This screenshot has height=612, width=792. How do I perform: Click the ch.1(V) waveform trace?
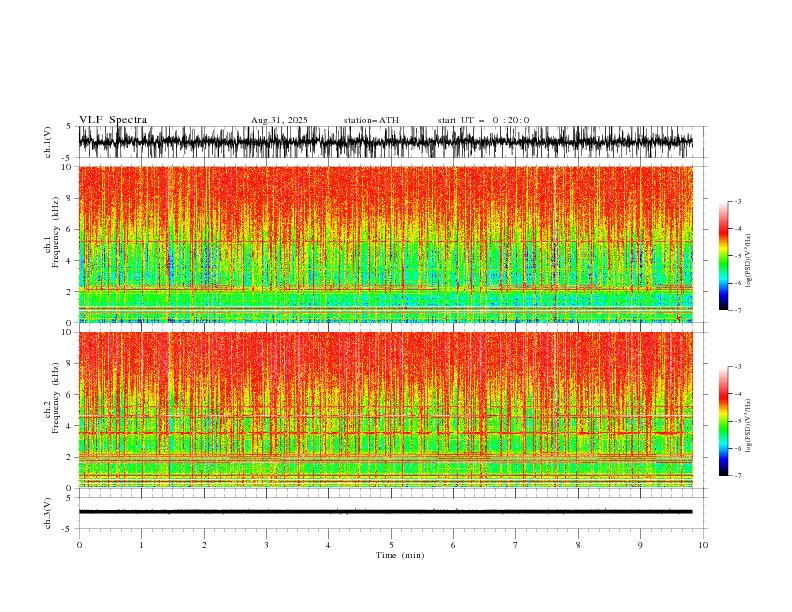(x=386, y=142)
